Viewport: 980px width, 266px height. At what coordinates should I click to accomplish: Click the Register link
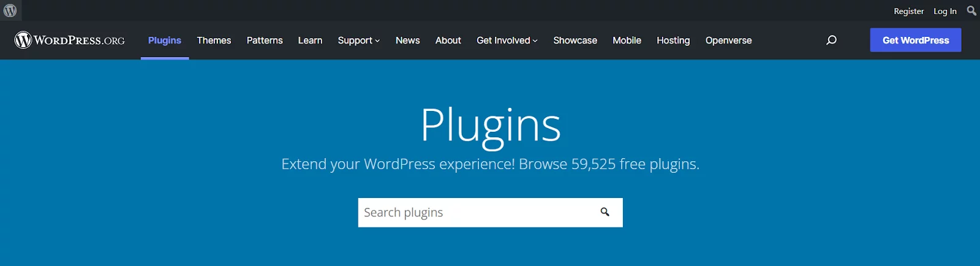click(908, 11)
